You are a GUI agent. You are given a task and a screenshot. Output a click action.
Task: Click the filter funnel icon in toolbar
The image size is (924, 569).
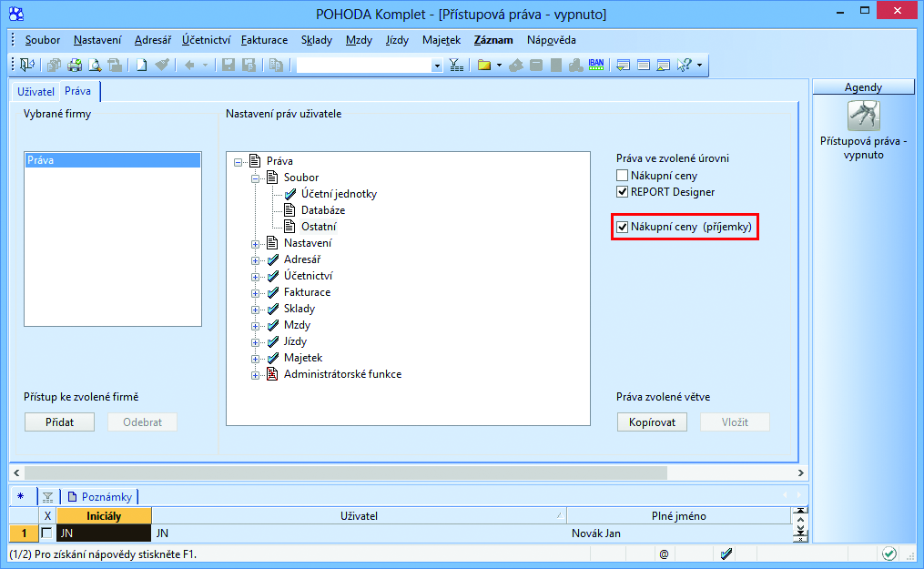point(456,65)
